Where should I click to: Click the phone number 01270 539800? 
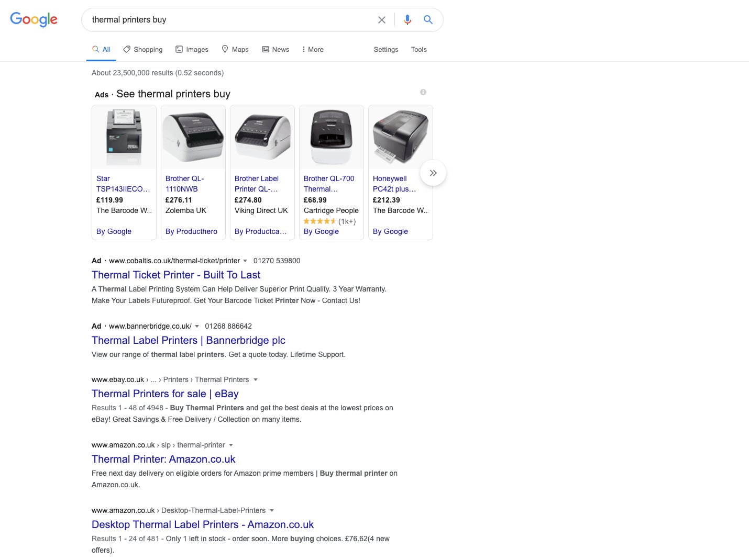277,261
